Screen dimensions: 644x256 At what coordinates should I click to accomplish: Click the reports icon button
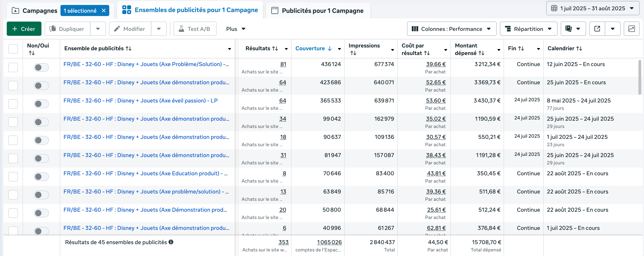pos(569,29)
